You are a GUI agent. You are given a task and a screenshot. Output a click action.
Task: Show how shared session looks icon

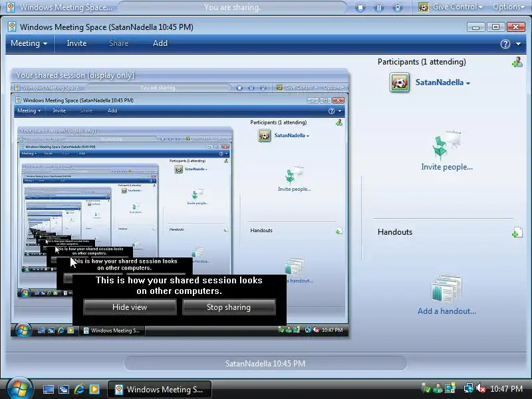pos(397,7)
